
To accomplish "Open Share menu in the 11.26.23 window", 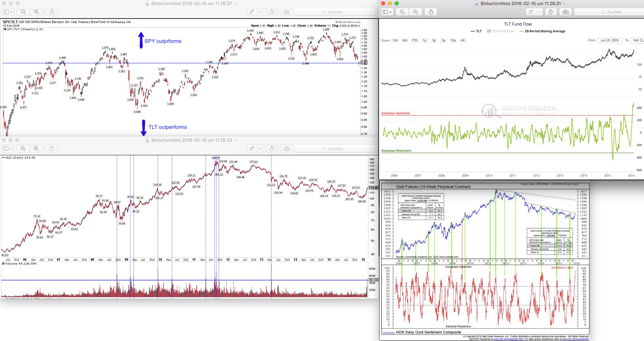I will point(51,149).
